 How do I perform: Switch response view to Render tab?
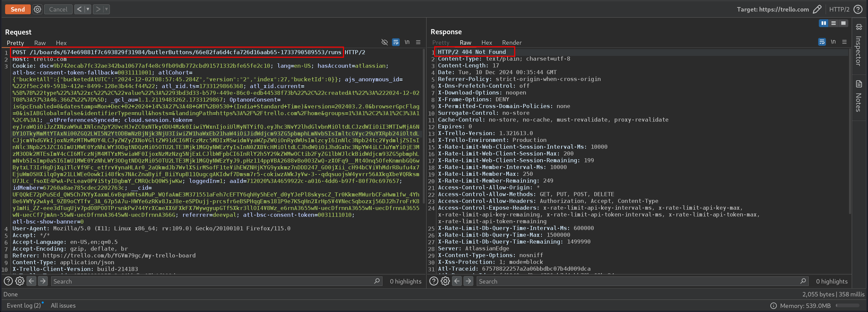point(512,43)
